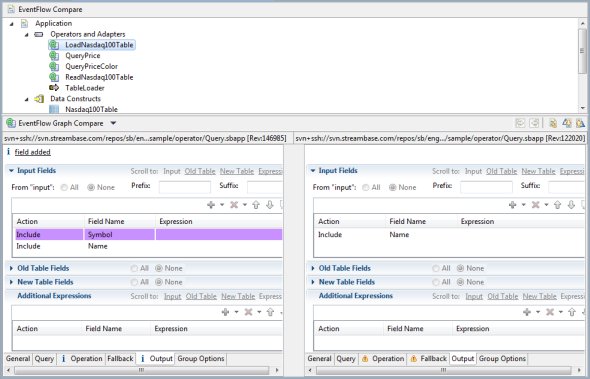Click the left Prefix input field

(x=185, y=187)
